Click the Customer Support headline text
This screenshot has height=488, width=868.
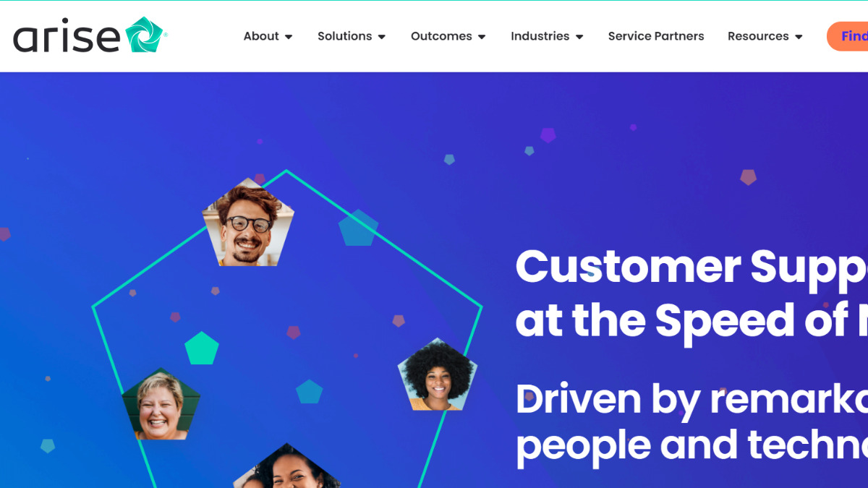click(x=692, y=294)
